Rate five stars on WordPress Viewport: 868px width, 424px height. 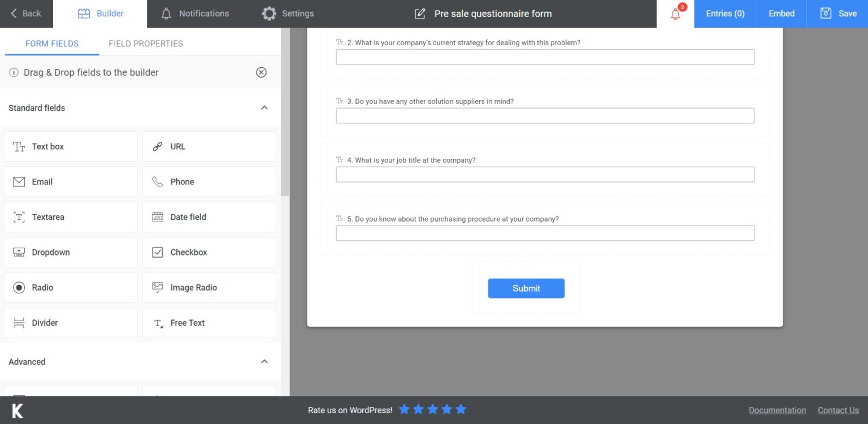461,409
